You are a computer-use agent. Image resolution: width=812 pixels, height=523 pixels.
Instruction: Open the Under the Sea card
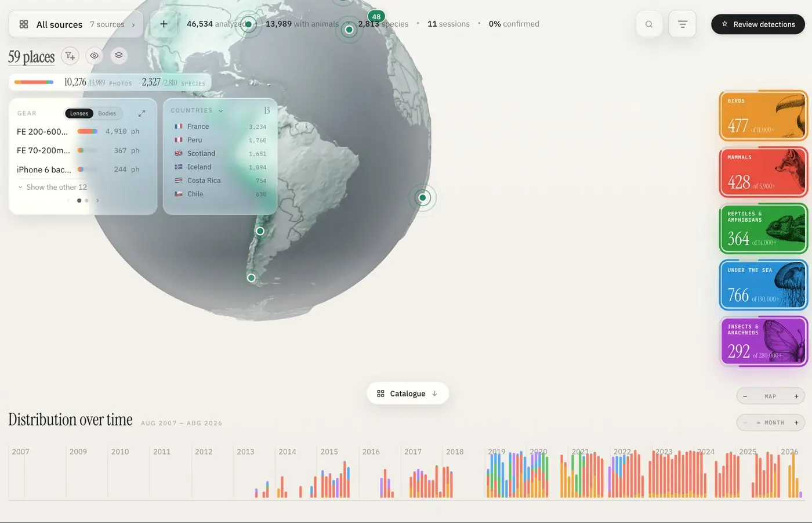pos(763,284)
